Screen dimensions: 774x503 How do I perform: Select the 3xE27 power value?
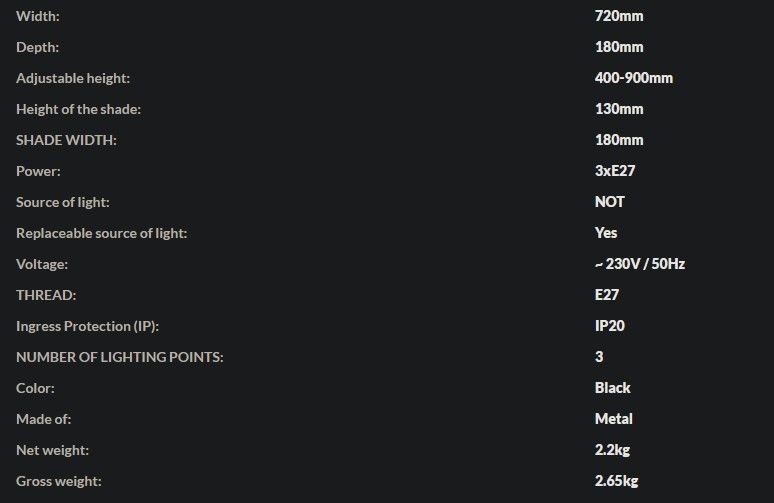coord(615,171)
